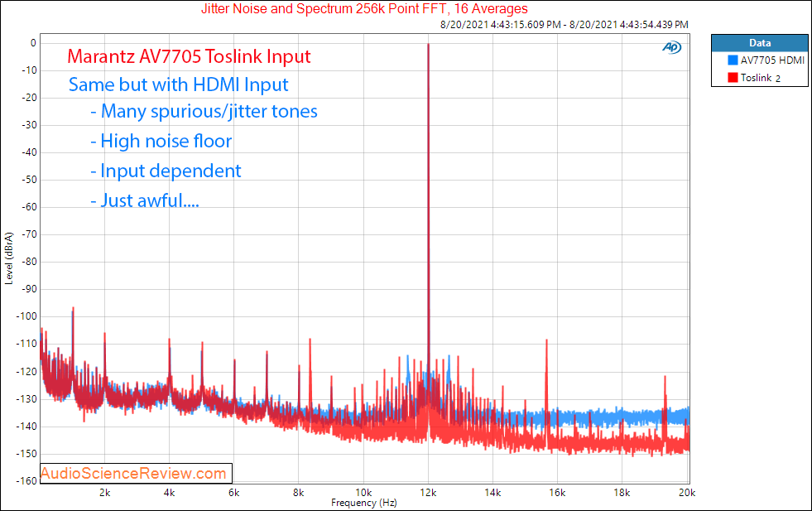This screenshot has width=812, height=511.
Task: Click the High noise floor annotation
Action: coord(161,141)
